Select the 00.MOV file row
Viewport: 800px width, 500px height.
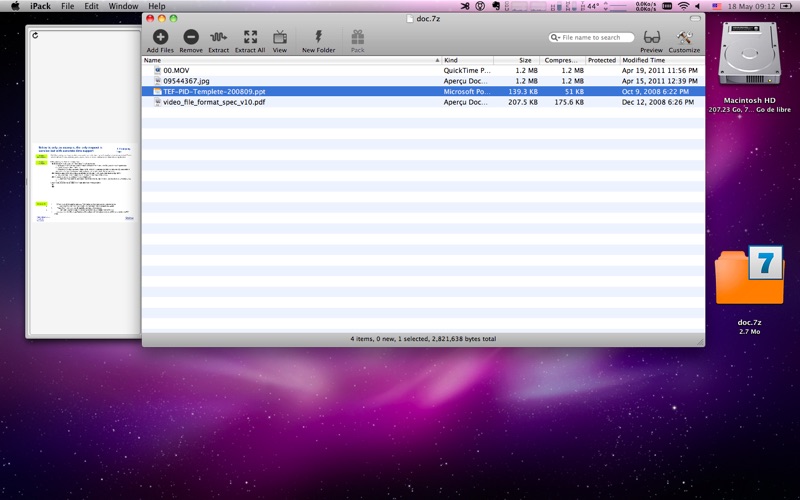tap(423, 70)
